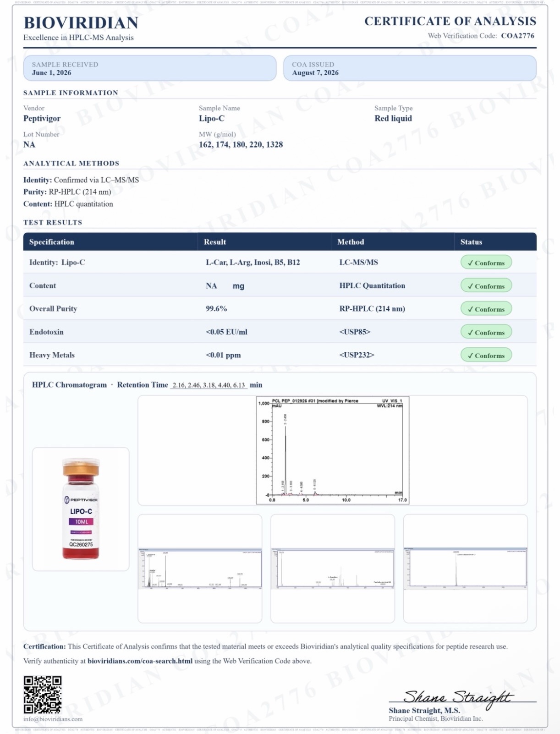The height and width of the screenshot is (734, 560).
Task: Open the L-Carnitine mass spectrum thumbnail
Action: click(x=333, y=568)
